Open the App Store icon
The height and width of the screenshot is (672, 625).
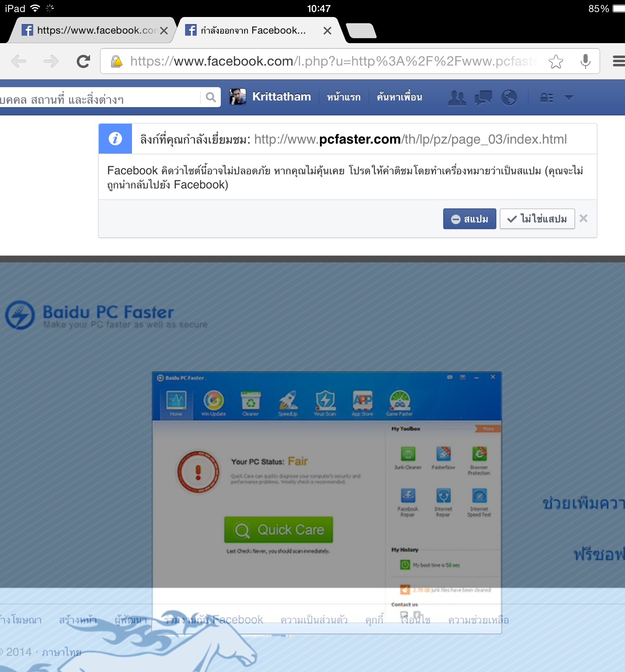(x=362, y=403)
